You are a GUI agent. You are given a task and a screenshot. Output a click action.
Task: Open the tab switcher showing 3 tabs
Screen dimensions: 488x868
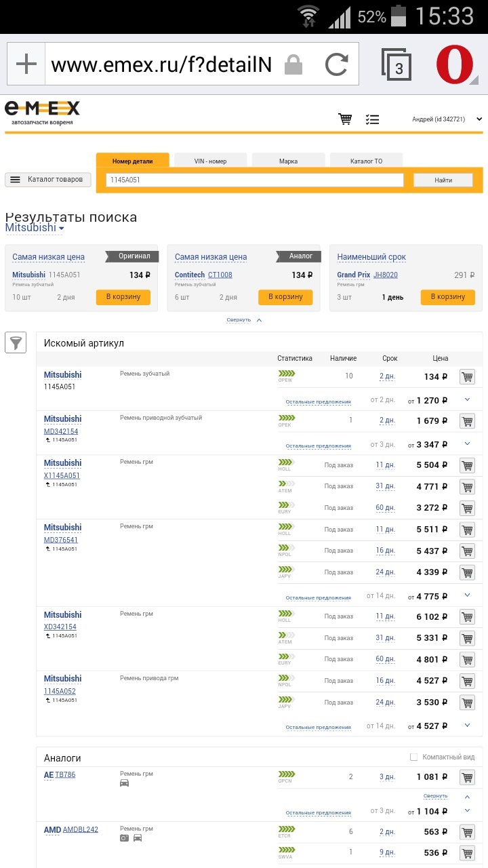[396, 66]
